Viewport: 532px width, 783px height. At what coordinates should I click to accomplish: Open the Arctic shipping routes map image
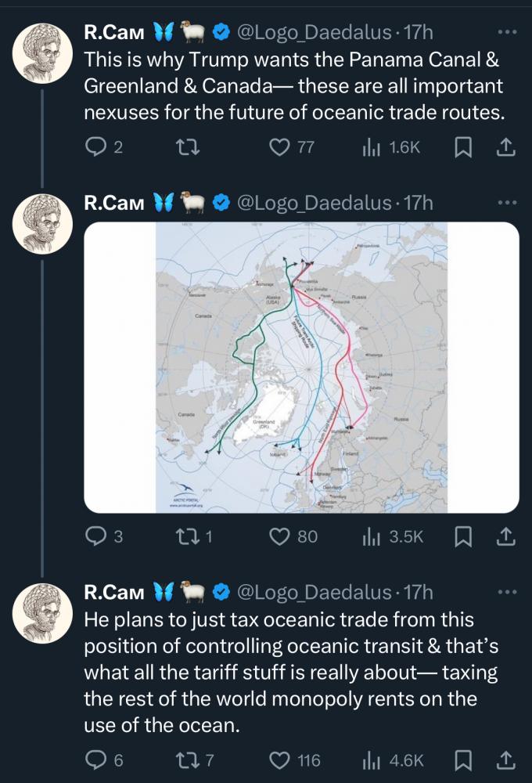(301, 368)
